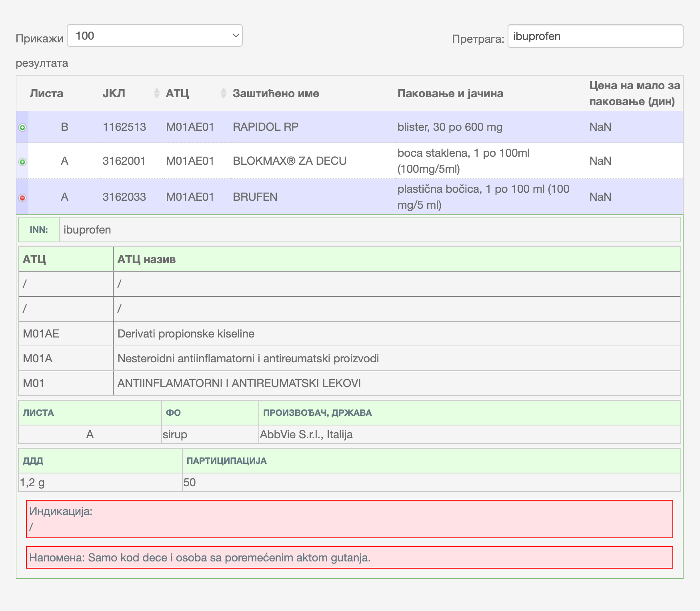Click the ДДД value '1,2 g'
Screen dimensions: 700x611
[32, 482]
